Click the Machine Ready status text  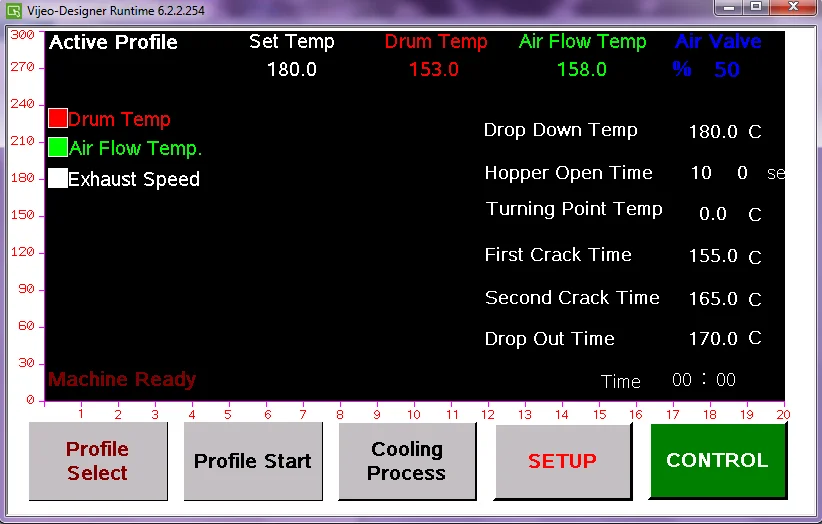(x=122, y=379)
